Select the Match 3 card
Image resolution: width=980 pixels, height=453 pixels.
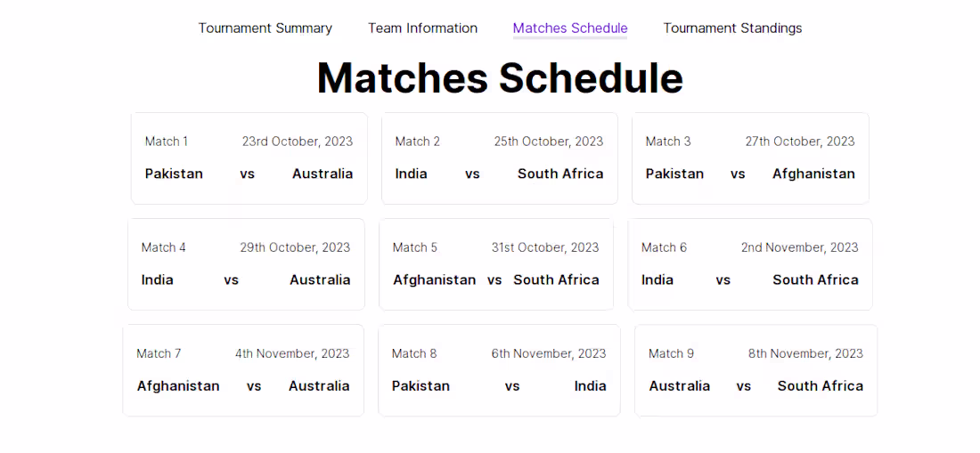(x=750, y=158)
